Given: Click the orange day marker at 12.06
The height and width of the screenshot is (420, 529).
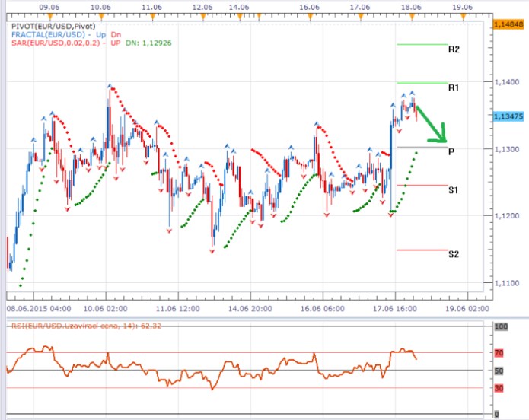Looking at the screenshot, I should 202,15.
